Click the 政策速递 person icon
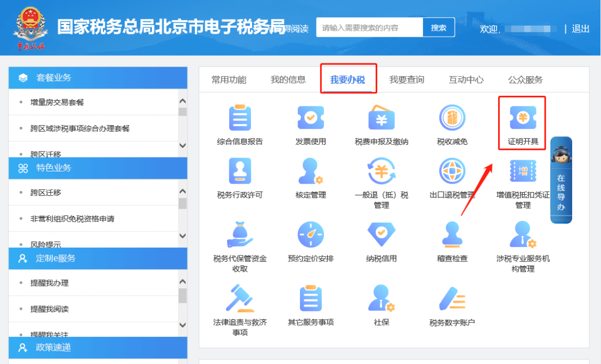This screenshot has width=601, height=364. point(23,348)
